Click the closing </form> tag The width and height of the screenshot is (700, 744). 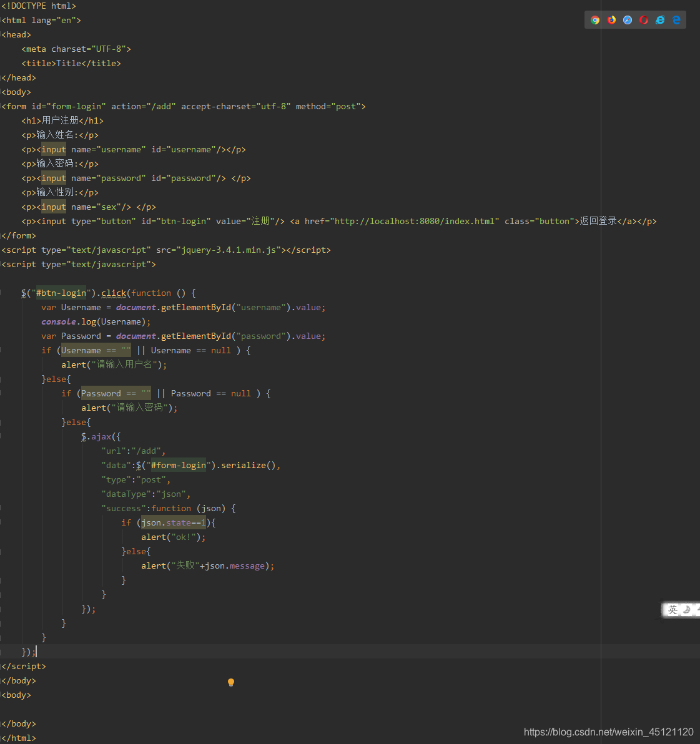click(19, 235)
